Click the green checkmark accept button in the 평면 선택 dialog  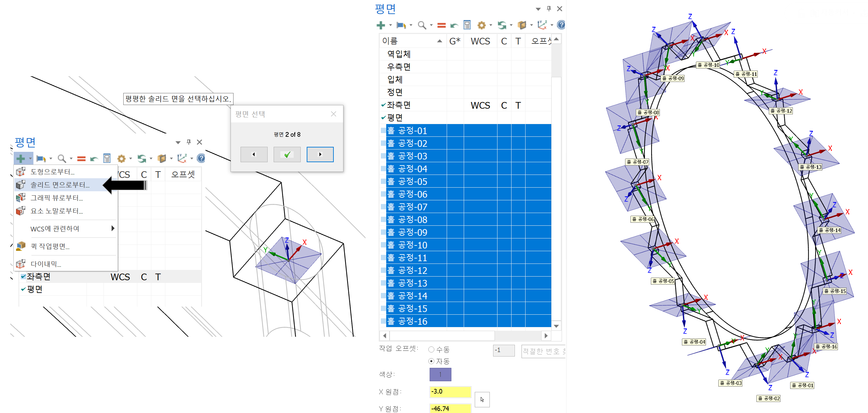click(287, 154)
